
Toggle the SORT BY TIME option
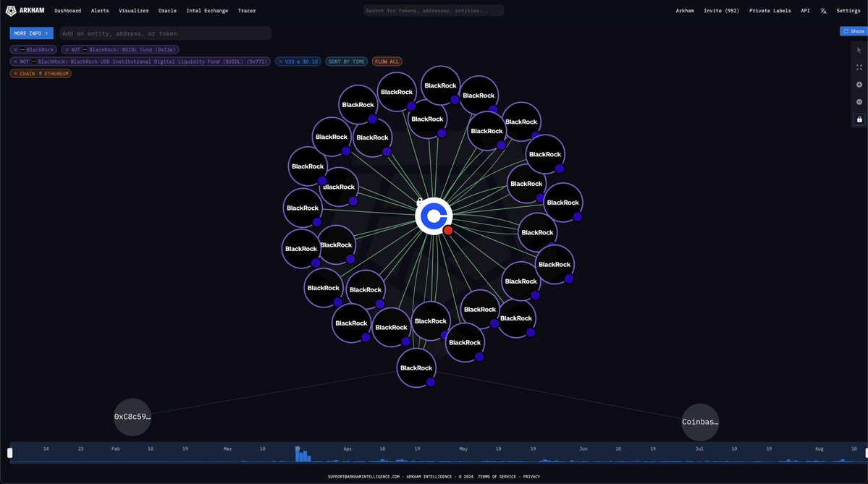click(347, 62)
